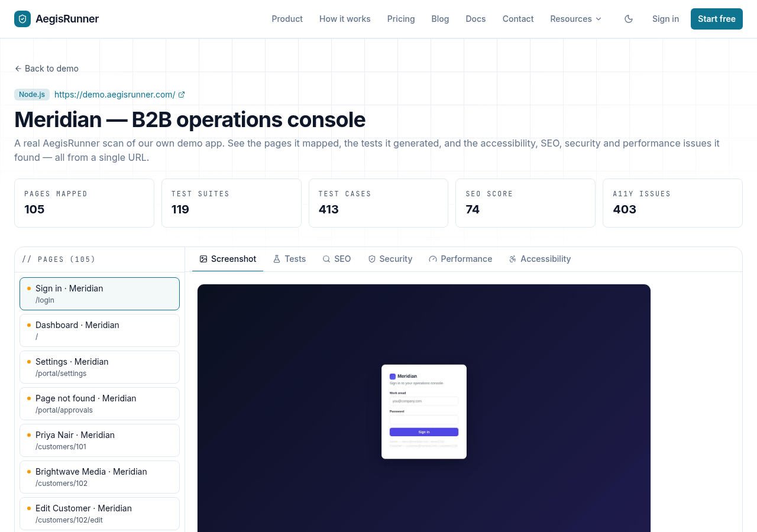Screen dimensions: 757x532
Task: Click the Node.js badge
Action: pos(32,95)
